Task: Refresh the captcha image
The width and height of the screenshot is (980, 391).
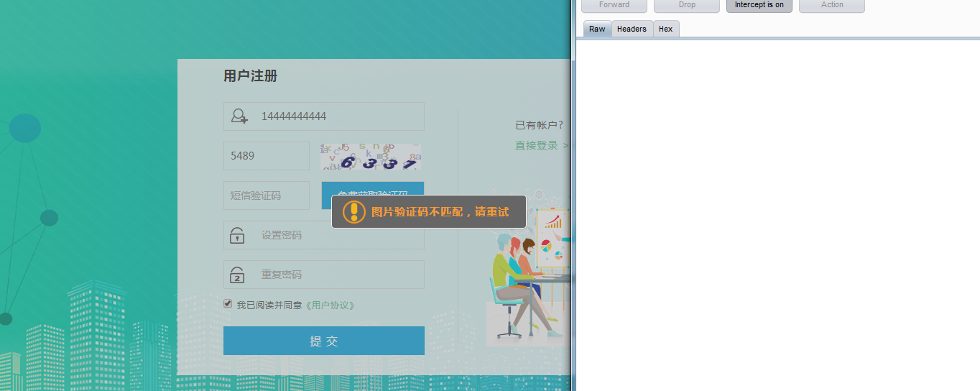Action: click(371, 156)
